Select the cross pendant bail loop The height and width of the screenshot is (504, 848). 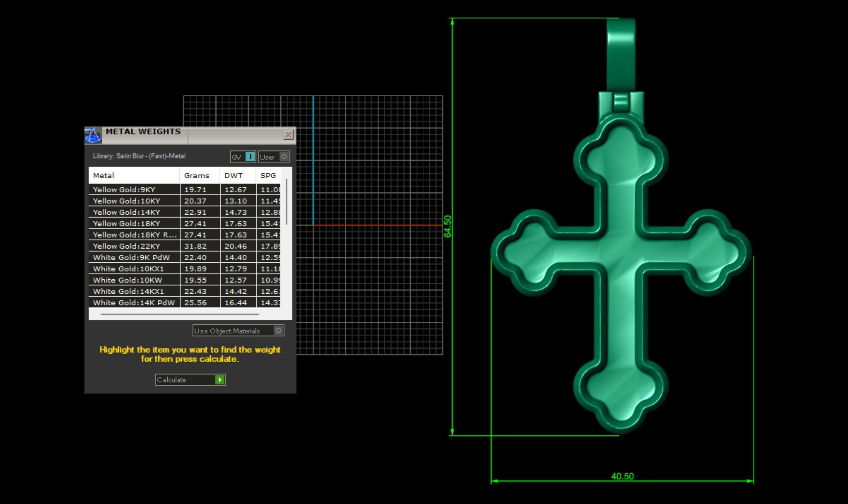621,54
